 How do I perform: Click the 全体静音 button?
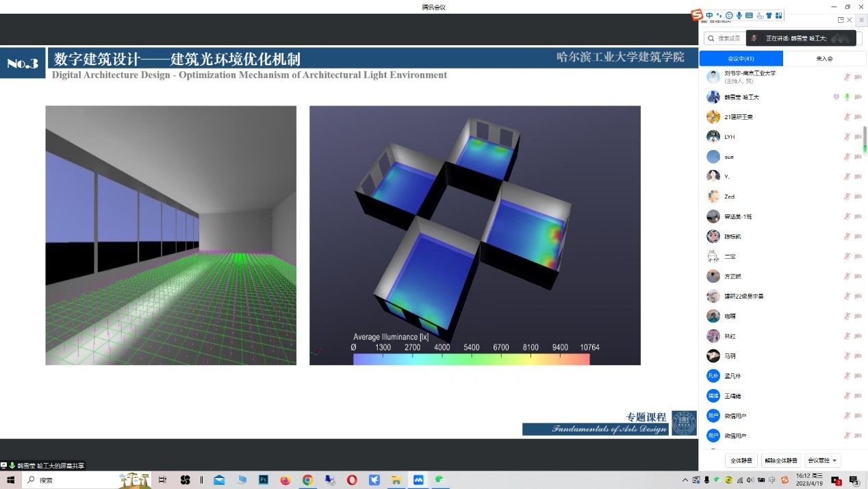(x=741, y=461)
